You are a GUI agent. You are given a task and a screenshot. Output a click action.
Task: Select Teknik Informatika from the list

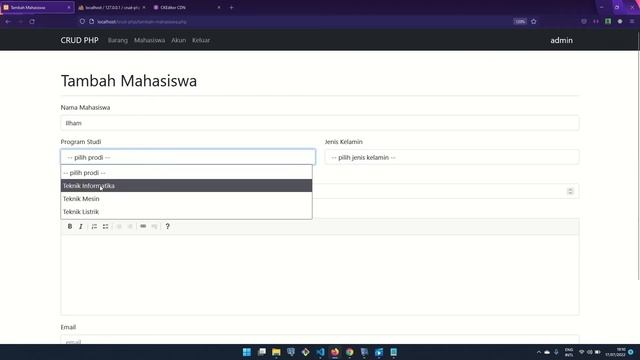point(187,186)
